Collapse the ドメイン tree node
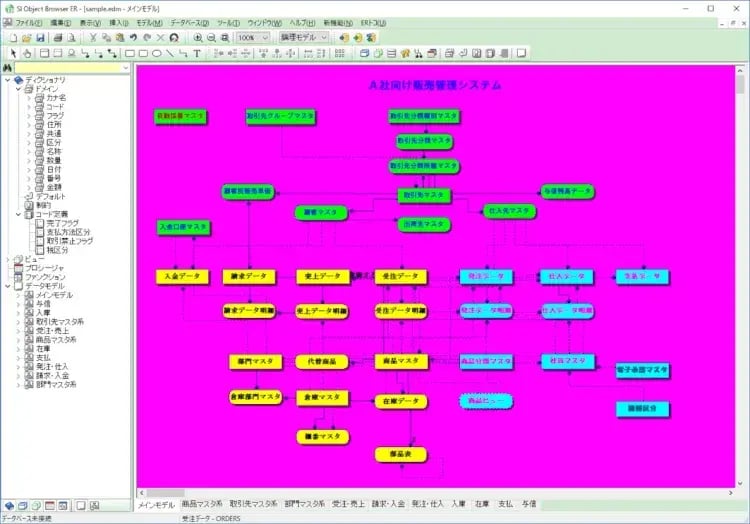Image resolution: width=750 pixels, height=524 pixels. click(x=19, y=89)
